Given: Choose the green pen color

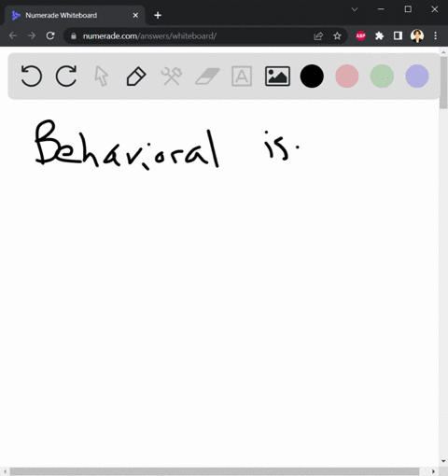Looking at the screenshot, I should (x=382, y=76).
